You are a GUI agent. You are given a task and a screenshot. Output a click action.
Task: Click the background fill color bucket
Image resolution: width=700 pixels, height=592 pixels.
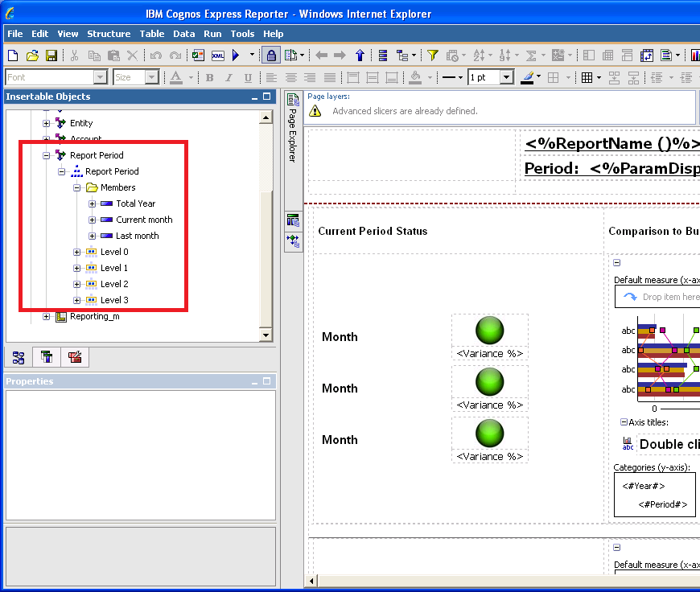tap(415, 77)
